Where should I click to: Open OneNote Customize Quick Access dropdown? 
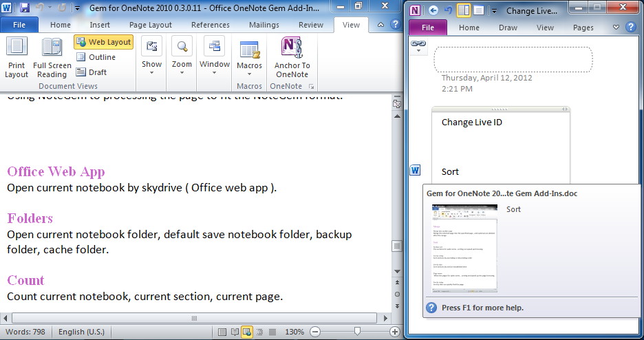(494, 11)
